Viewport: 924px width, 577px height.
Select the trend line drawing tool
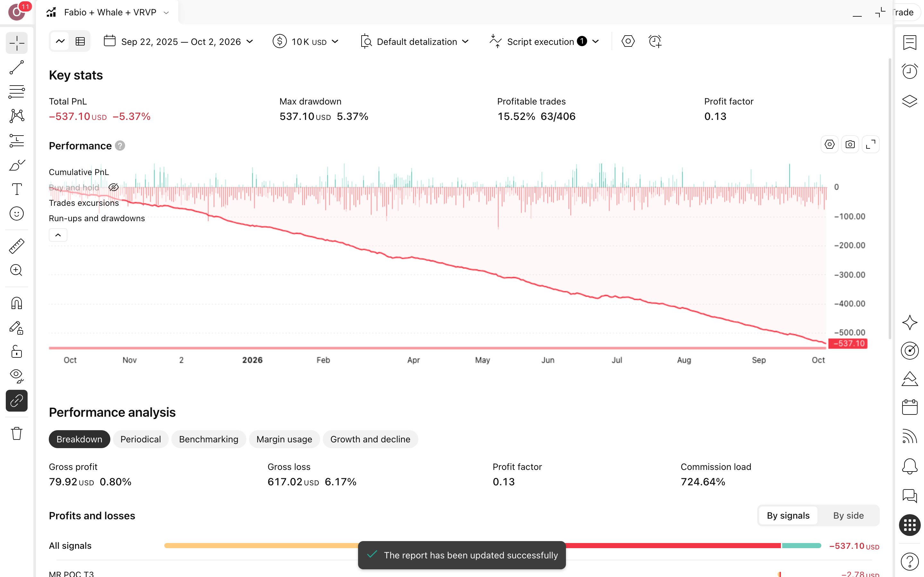click(x=16, y=67)
